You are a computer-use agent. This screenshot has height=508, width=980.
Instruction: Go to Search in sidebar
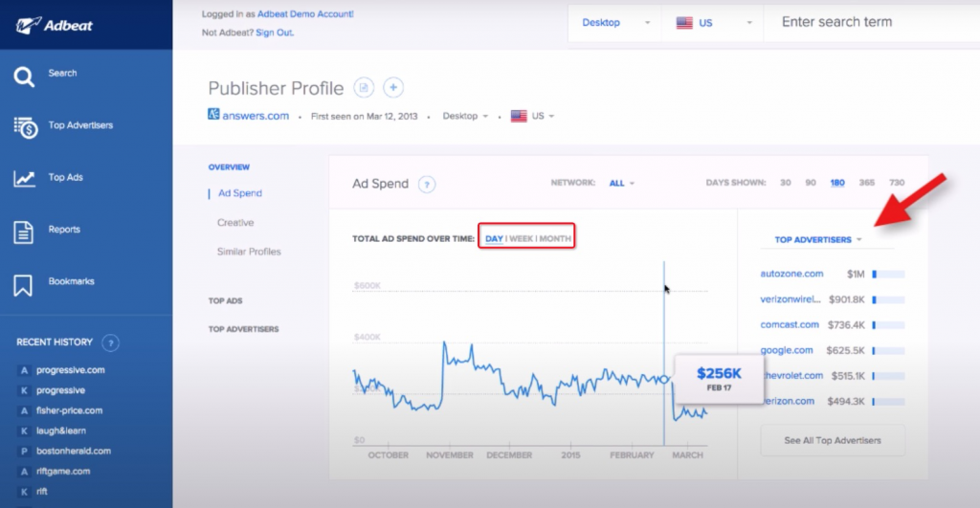(x=62, y=73)
